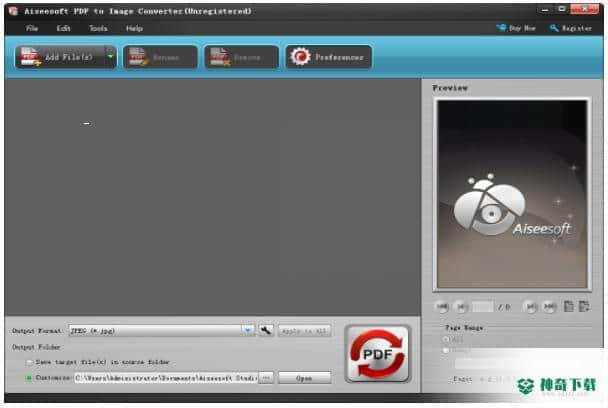
Task: Click the first page-view document icon under preview
Action: click(x=569, y=306)
